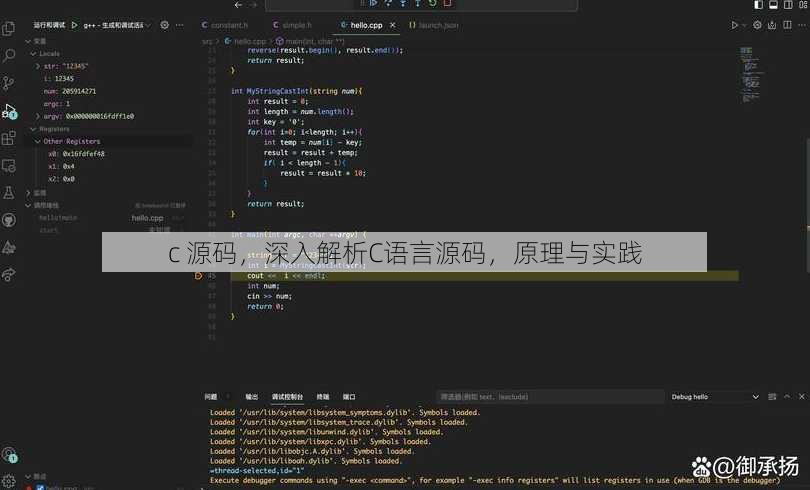Open the Terminal panel tab
This screenshot has height=490, width=810.
[x=323, y=397]
